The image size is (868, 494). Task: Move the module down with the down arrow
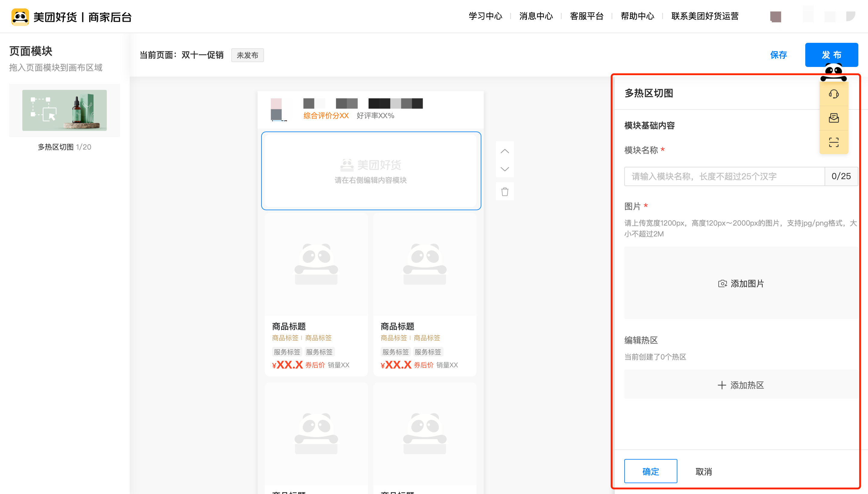(505, 169)
